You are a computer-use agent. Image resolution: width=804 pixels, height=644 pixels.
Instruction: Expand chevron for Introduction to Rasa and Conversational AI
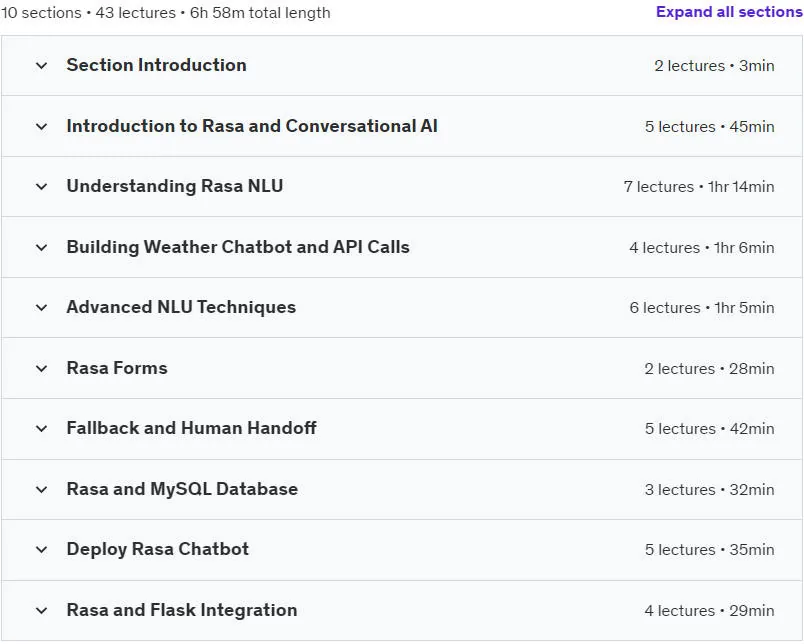pos(42,127)
